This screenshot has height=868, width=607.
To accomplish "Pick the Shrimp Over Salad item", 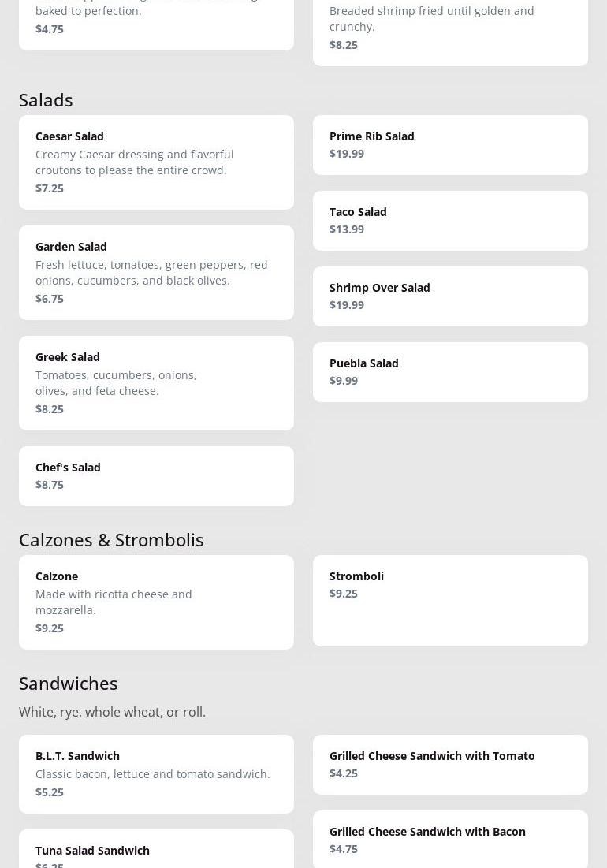I will click(x=450, y=296).
